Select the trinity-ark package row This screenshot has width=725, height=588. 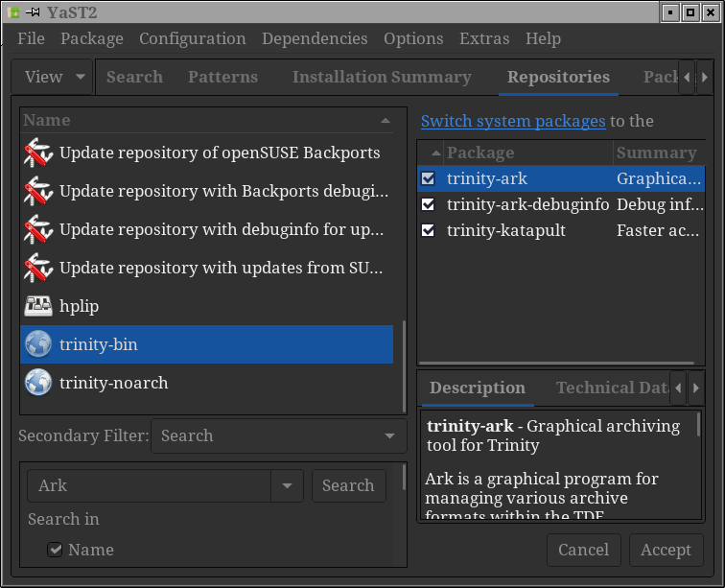pos(561,178)
